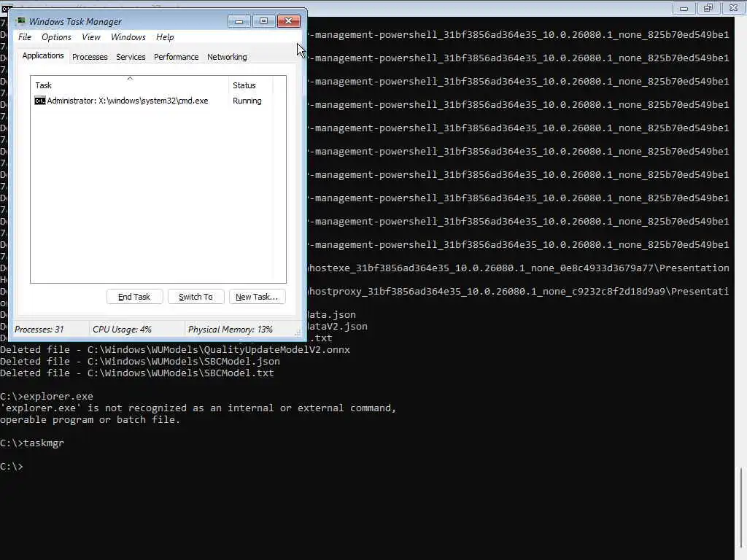Click the command prompt vertical scrollbar thumb
This screenshot has height=560, width=747.
coord(741,507)
